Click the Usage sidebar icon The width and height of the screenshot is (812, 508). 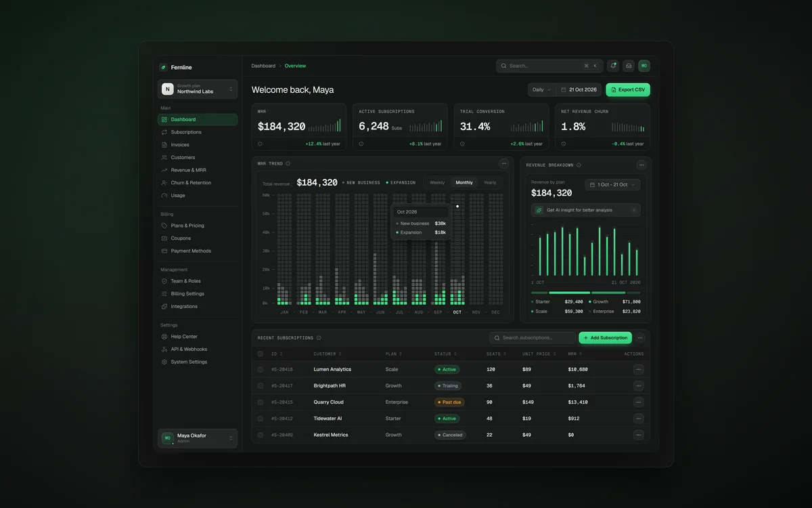(x=164, y=195)
